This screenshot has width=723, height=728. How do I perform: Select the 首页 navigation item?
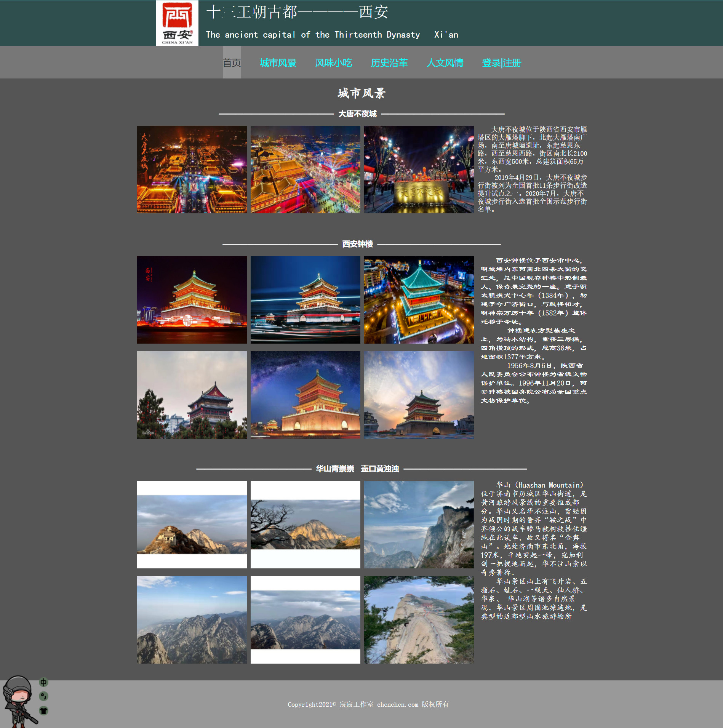[231, 62]
